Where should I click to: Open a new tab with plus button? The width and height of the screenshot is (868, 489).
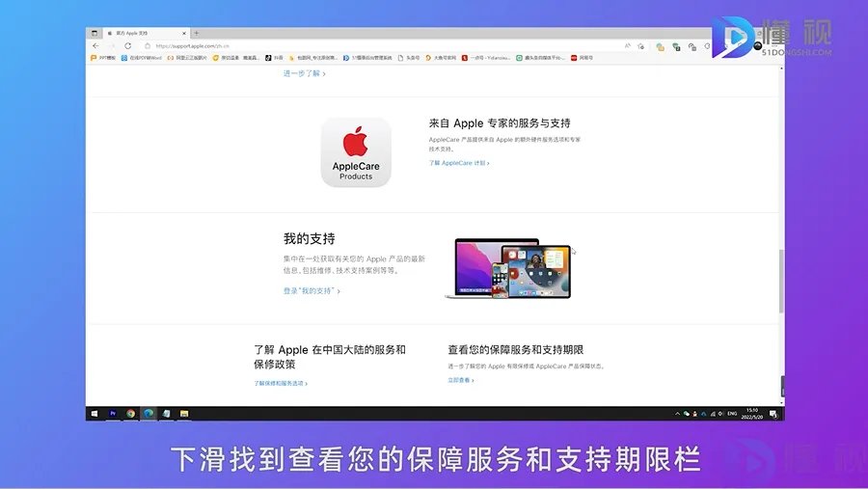point(196,33)
